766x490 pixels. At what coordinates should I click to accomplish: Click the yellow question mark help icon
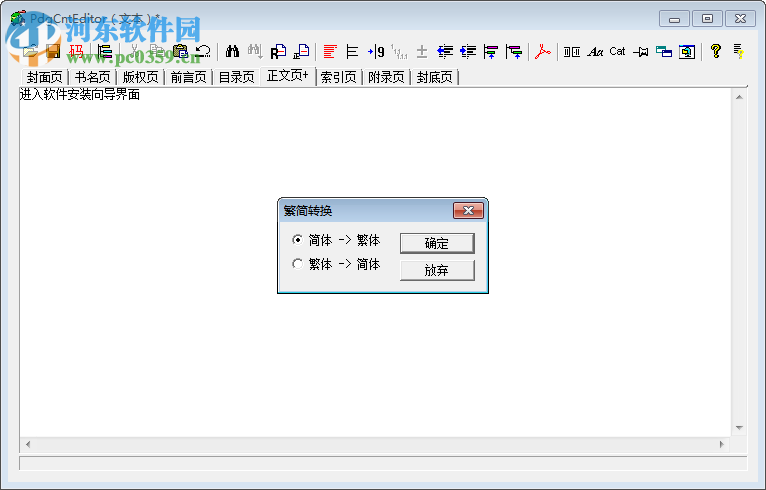pos(716,51)
